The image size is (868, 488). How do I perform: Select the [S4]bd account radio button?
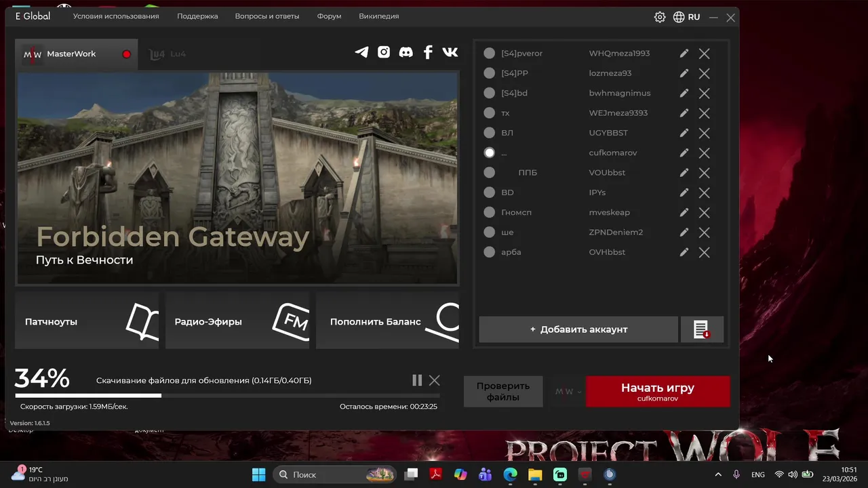click(x=489, y=93)
